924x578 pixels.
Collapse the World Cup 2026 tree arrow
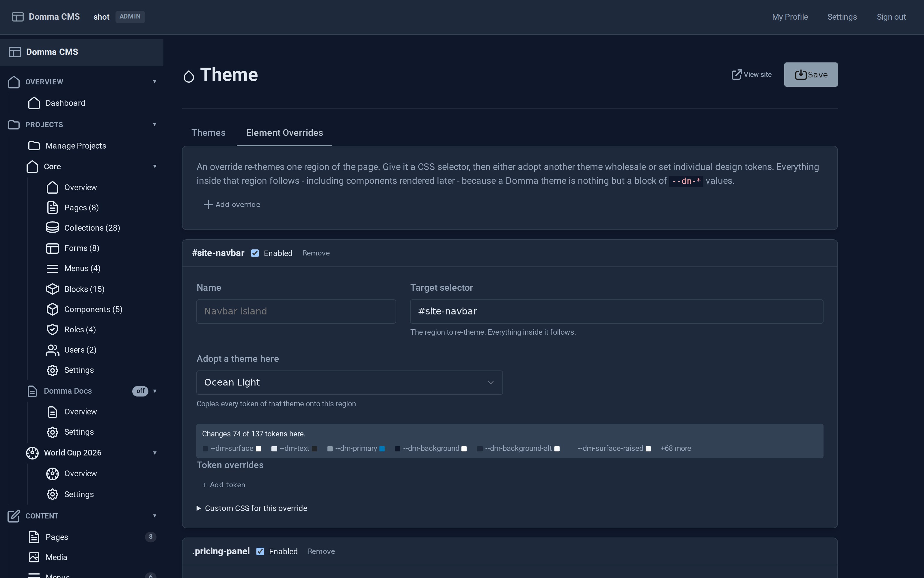[155, 453]
